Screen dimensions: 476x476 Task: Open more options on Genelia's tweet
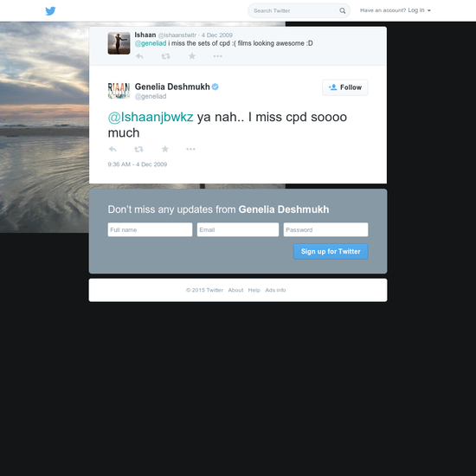tap(190, 149)
